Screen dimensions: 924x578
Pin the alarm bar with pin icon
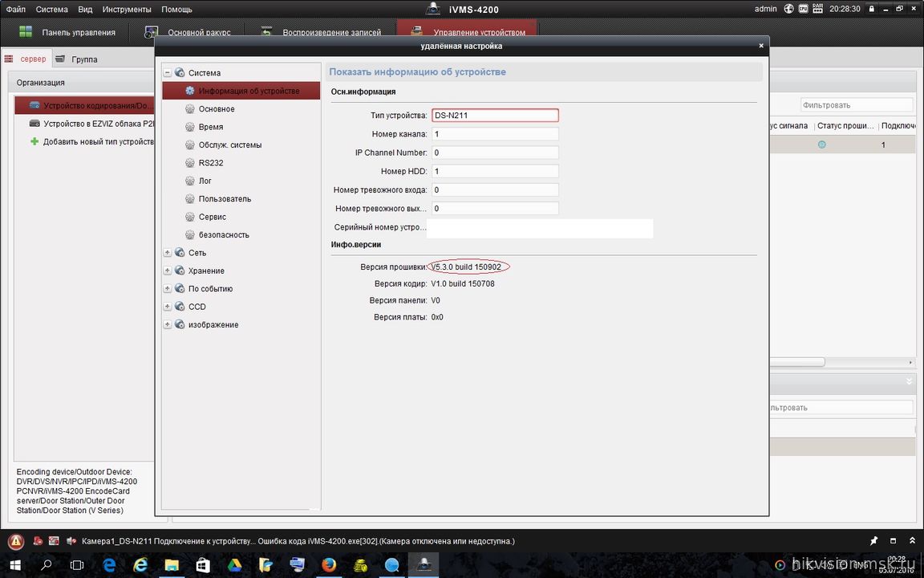pos(874,541)
